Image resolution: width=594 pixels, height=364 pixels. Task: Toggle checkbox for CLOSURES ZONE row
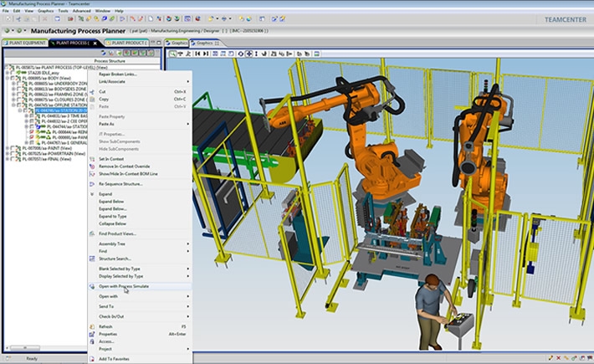[x=19, y=100]
